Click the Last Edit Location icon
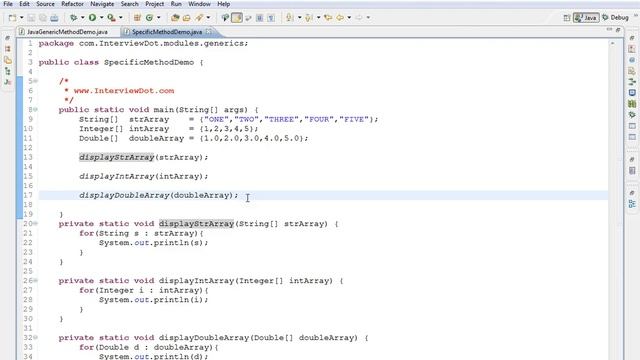Image resolution: width=640 pixels, height=360 pixels. click(x=328, y=18)
